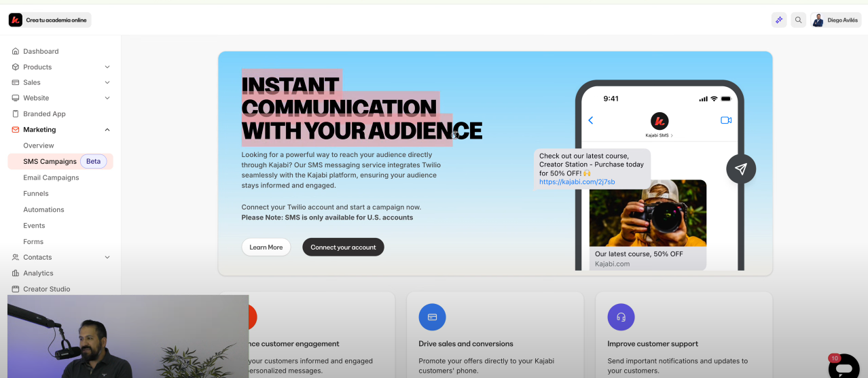
Task: Click Connect your account button
Action: point(343,247)
